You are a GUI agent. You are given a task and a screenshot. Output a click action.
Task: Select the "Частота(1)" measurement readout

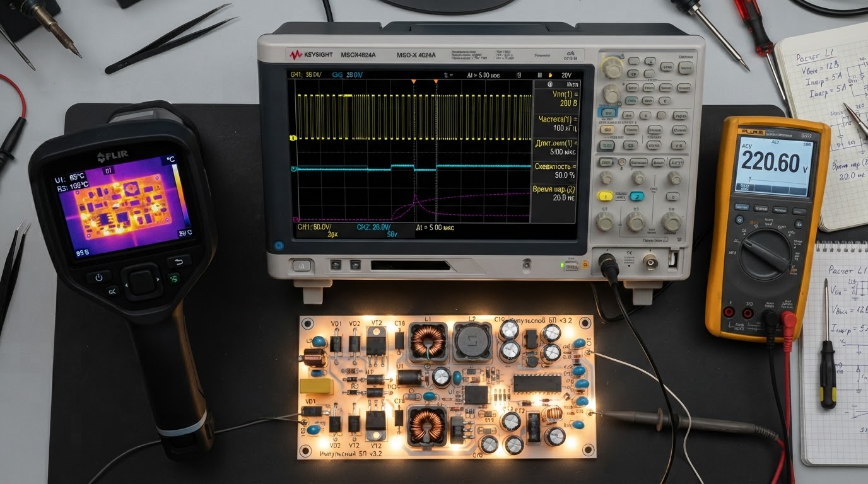pyautogui.click(x=555, y=123)
